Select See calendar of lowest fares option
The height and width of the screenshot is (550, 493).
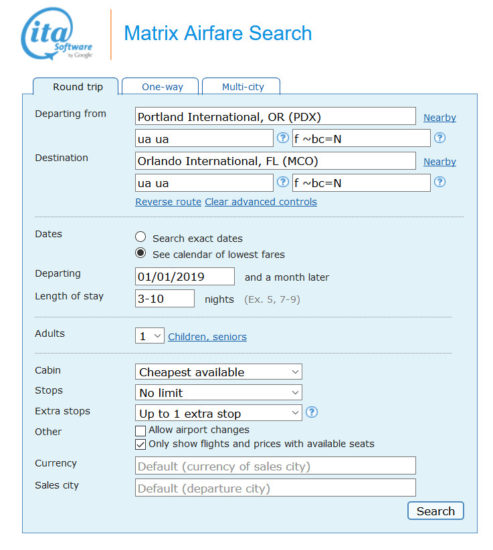point(140,253)
